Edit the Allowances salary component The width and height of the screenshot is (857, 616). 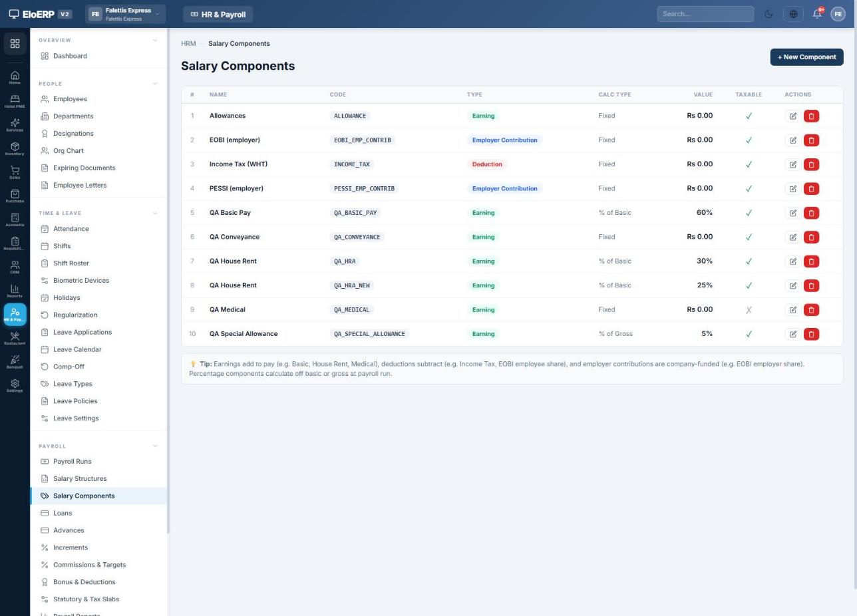pos(792,116)
